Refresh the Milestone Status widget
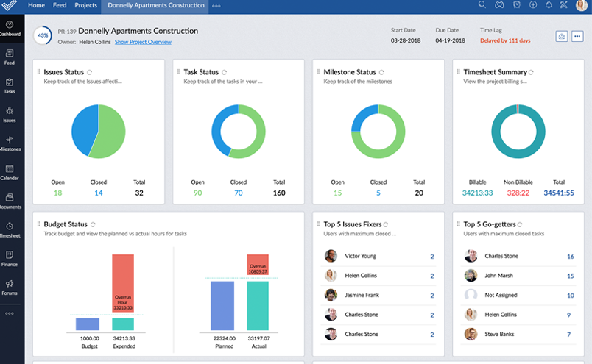 (381, 72)
